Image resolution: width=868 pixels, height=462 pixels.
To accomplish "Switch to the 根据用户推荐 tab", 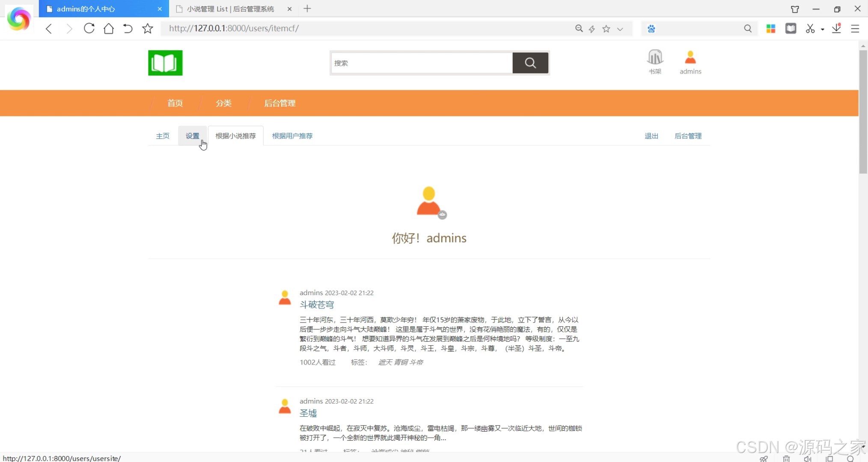I will pyautogui.click(x=292, y=136).
